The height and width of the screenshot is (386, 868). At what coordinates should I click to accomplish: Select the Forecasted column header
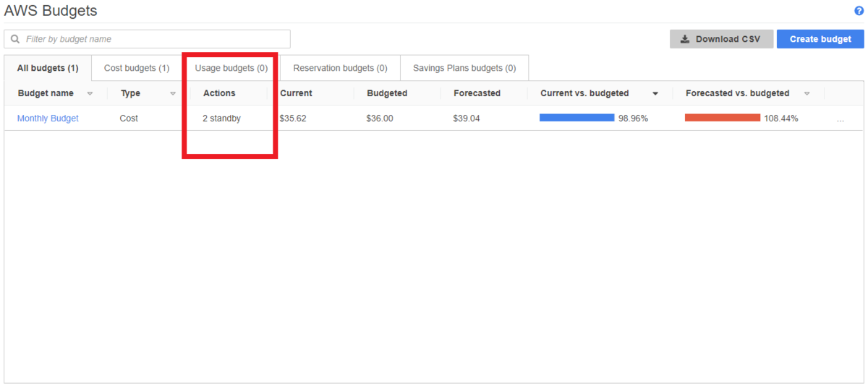[477, 93]
